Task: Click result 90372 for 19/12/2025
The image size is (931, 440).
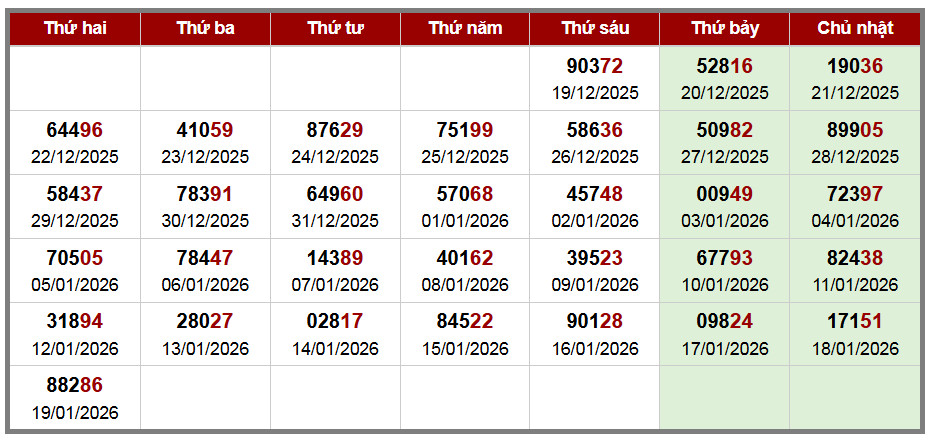Action: pyautogui.click(x=594, y=67)
